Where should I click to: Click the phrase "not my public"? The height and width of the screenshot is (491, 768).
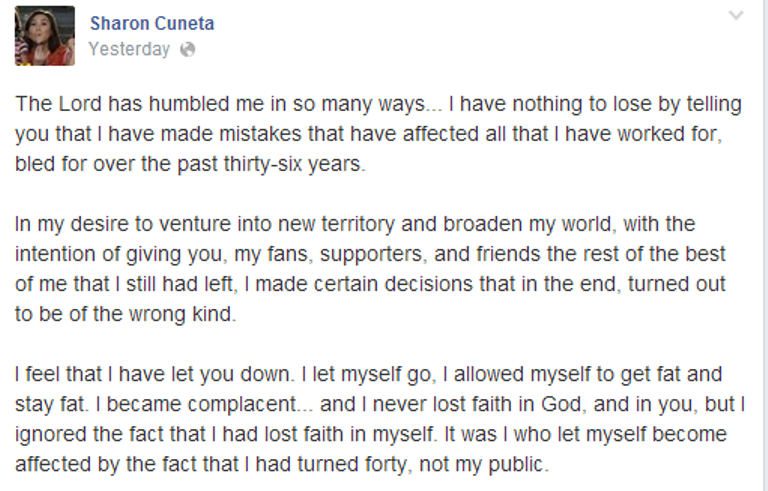point(501,465)
